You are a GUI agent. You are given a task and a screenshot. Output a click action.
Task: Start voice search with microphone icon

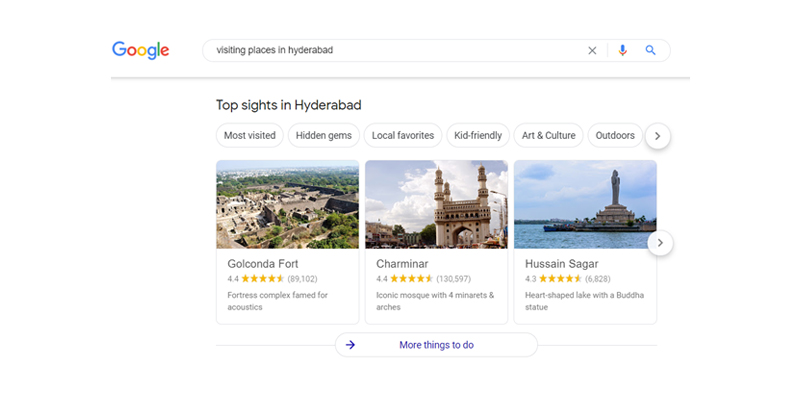point(622,51)
